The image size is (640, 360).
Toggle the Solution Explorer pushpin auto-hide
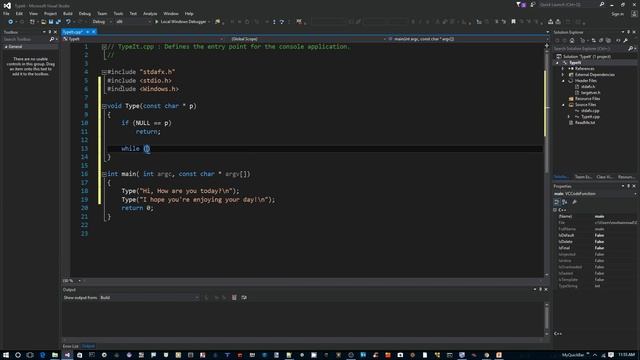click(x=629, y=32)
